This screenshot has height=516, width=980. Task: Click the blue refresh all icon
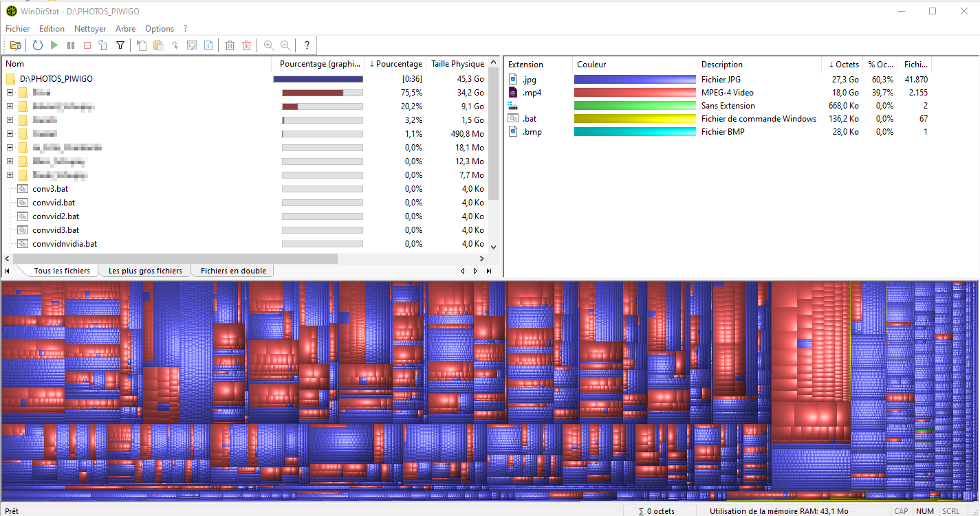[37, 45]
